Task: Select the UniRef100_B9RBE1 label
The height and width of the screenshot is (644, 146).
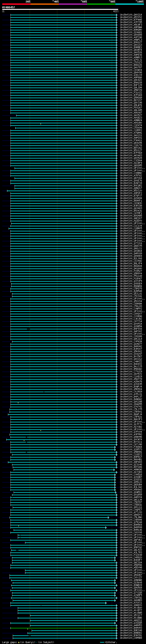Action: point(131,47)
